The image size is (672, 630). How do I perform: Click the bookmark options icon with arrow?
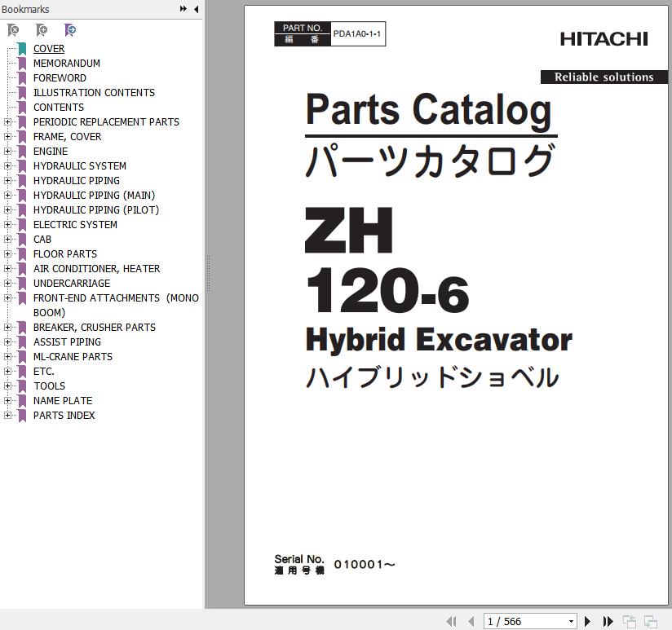pos(70,30)
